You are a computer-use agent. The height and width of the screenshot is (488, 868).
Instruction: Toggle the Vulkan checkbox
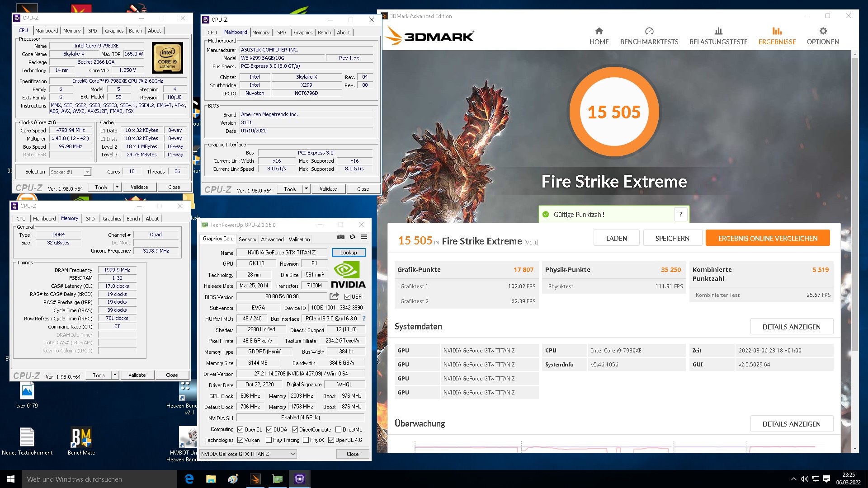pos(240,440)
